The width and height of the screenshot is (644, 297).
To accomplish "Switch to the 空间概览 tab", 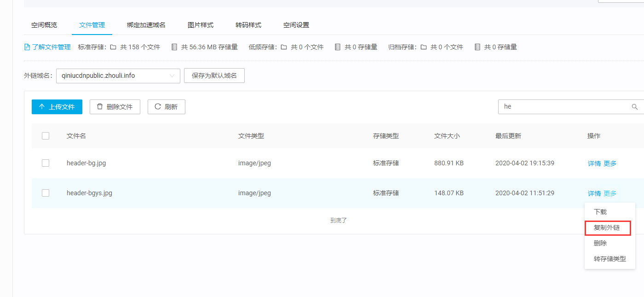I will click(x=44, y=25).
